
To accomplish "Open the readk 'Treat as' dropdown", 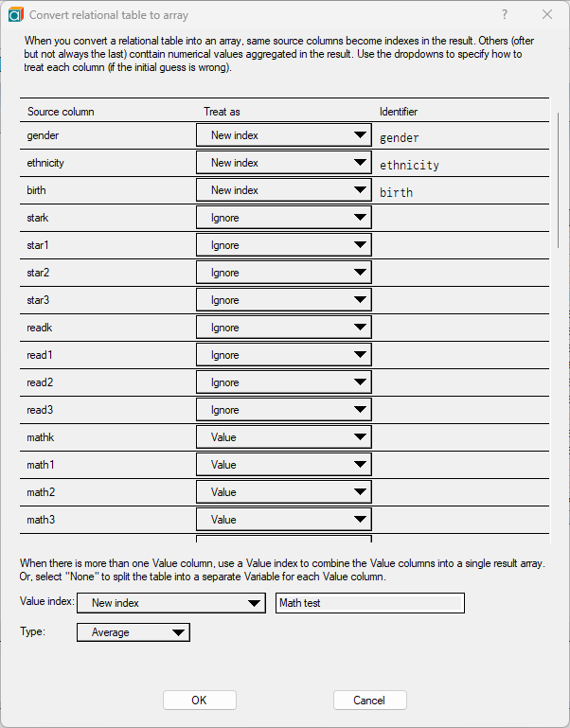I will tap(284, 327).
